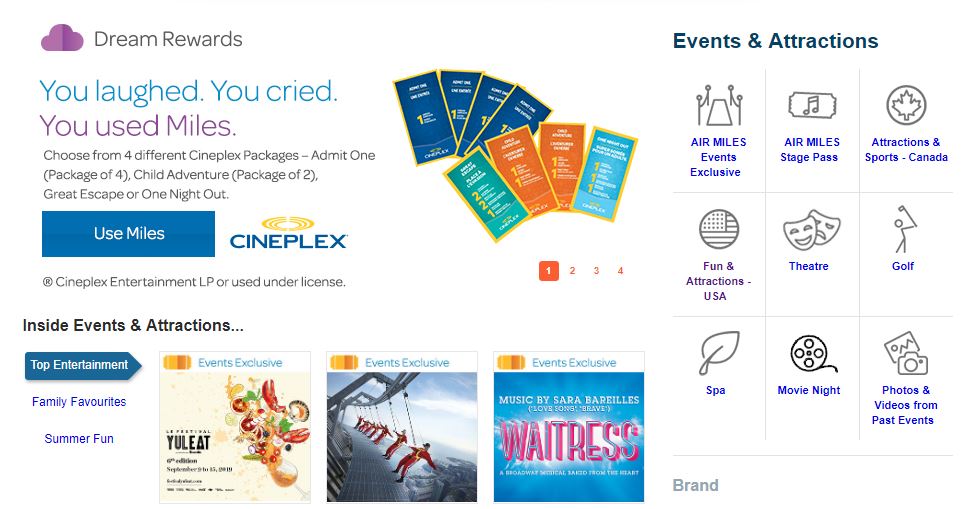Click the Dream Rewards cloud logo
Viewport: 973px width, 509px height.
coord(62,39)
